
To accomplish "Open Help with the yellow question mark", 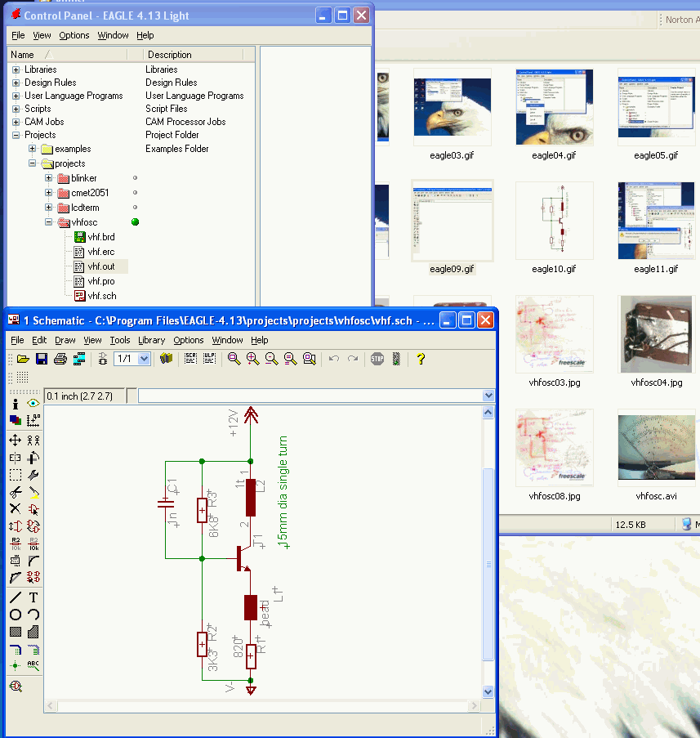I will [421, 359].
